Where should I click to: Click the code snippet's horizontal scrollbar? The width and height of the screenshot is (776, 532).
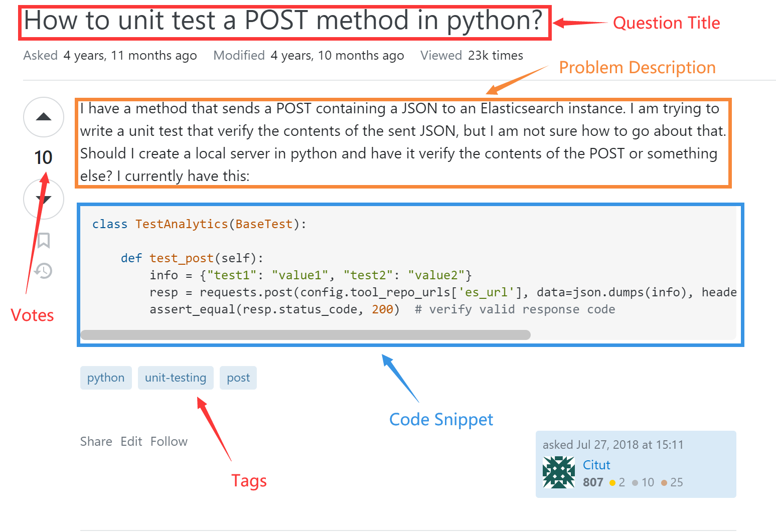pos(305,335)
